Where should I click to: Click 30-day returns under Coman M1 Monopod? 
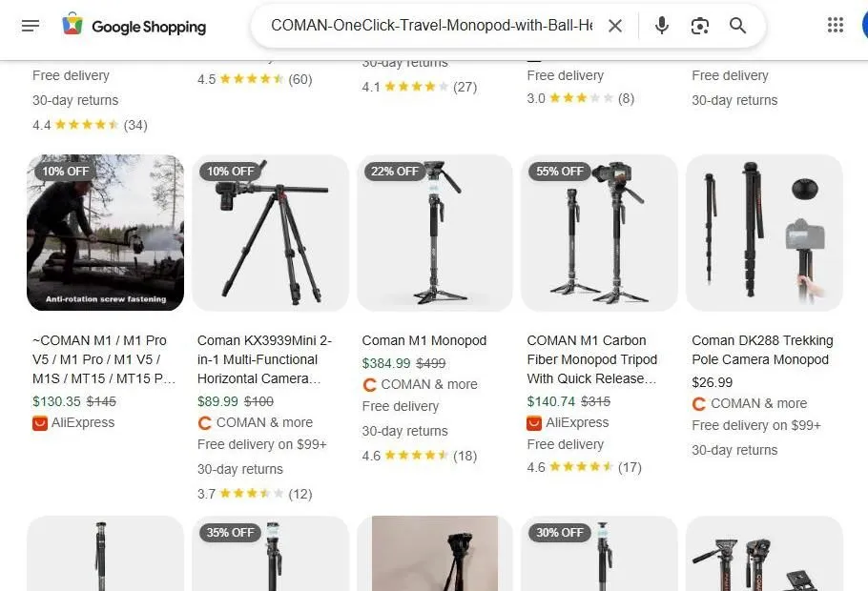tap(404, 431)
